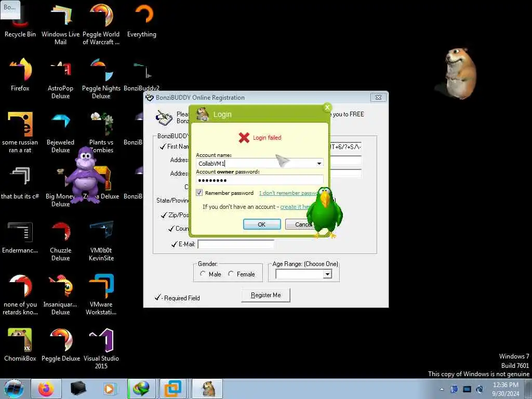Open the clock showing 12:36 PM
Screen dimensions: 532x399
[506, 389]
